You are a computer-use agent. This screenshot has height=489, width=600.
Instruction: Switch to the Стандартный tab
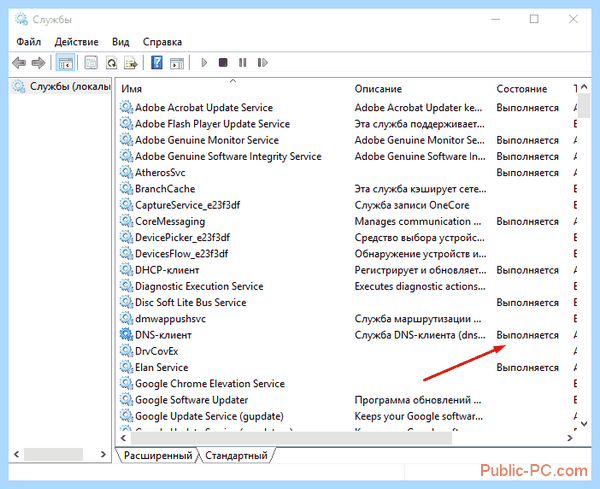pos(236,455)
